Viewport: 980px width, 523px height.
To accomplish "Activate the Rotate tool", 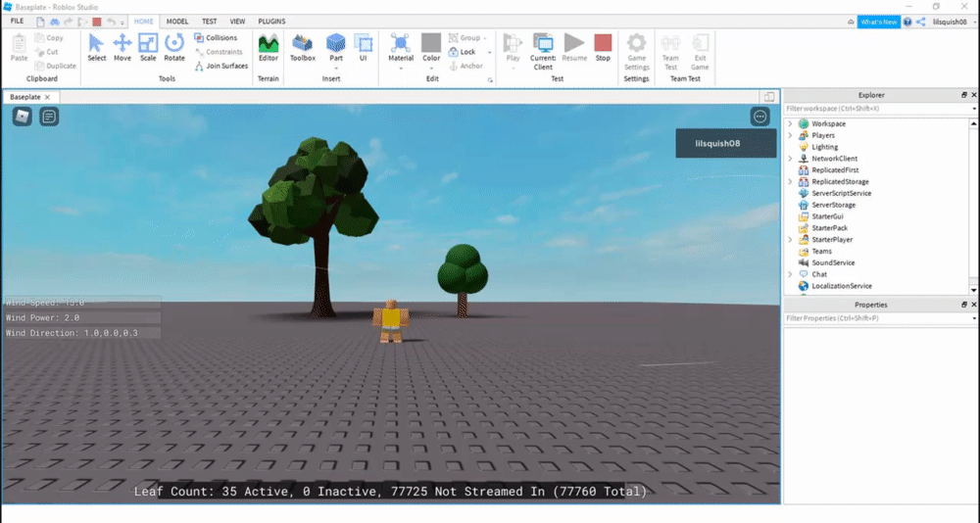I will (174, 47).
